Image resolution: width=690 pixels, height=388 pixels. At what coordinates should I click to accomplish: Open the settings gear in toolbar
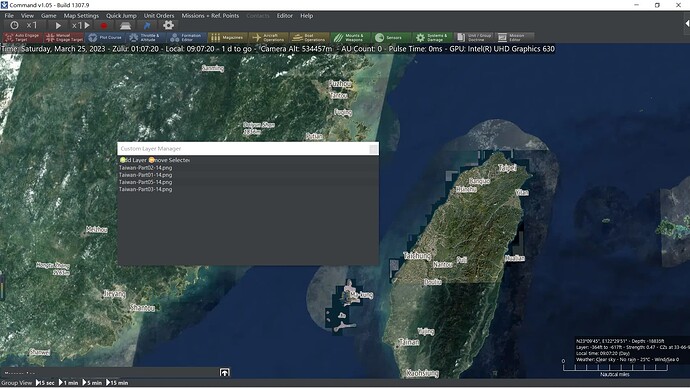pos(168,25)
